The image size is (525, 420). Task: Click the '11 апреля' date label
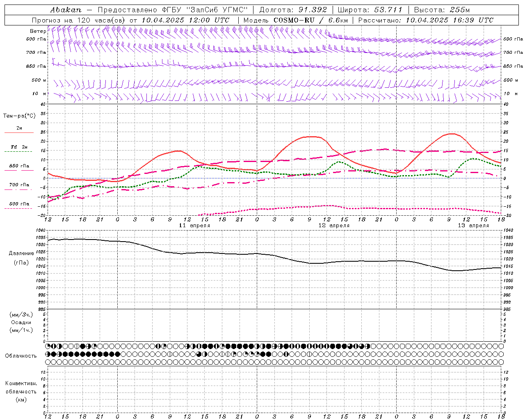(x=194, y=226)
